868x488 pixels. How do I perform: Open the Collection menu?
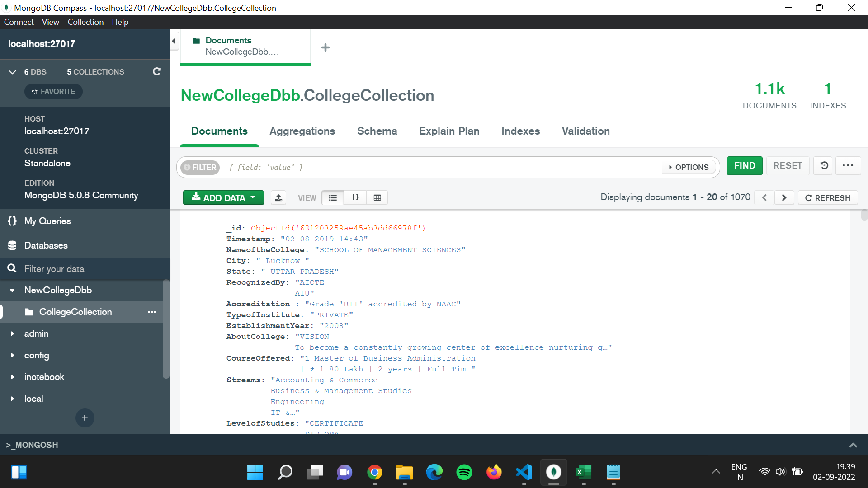coord(85,22)
